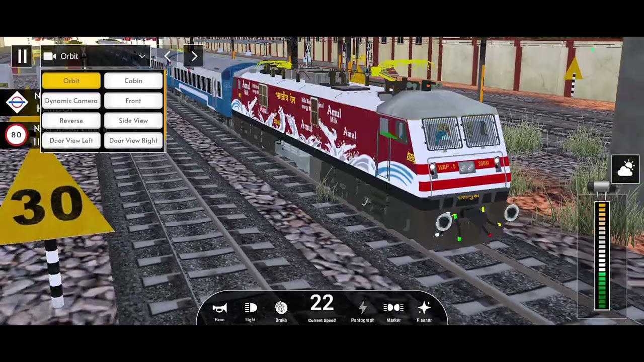The width and height of the screenshot is (644, 362).
Task: Click the next station indicator icon
Action: click(x=17, y=103)
